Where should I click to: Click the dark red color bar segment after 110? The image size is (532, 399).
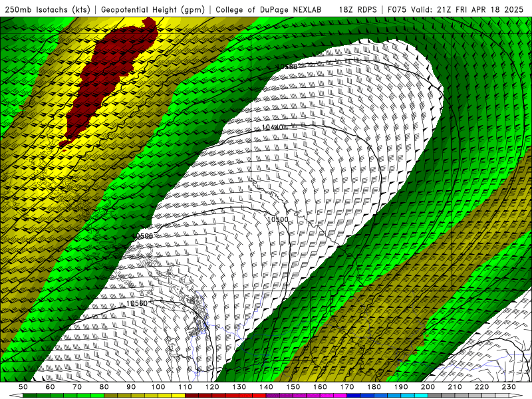pyautogui.click(x=192, y=396)
